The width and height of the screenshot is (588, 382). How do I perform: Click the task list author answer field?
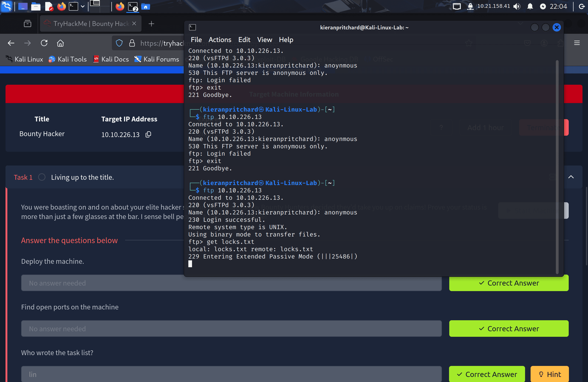(231, 374)
